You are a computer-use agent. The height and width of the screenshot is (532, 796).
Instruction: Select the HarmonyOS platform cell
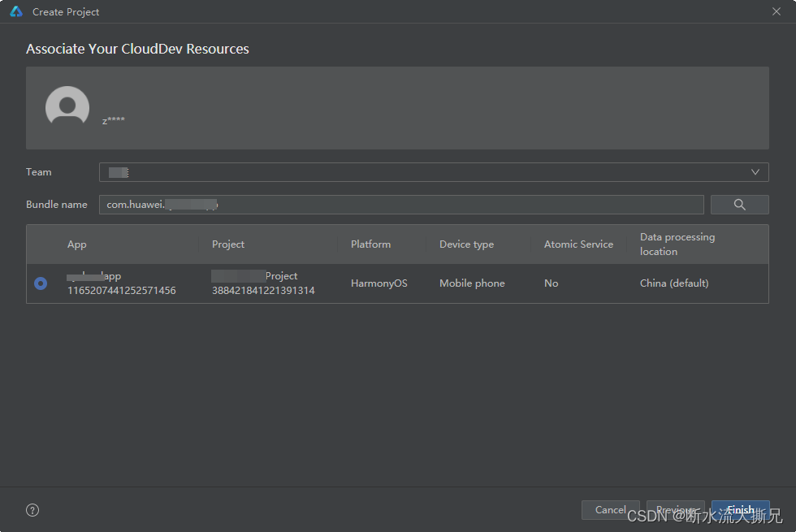[379, 283]
